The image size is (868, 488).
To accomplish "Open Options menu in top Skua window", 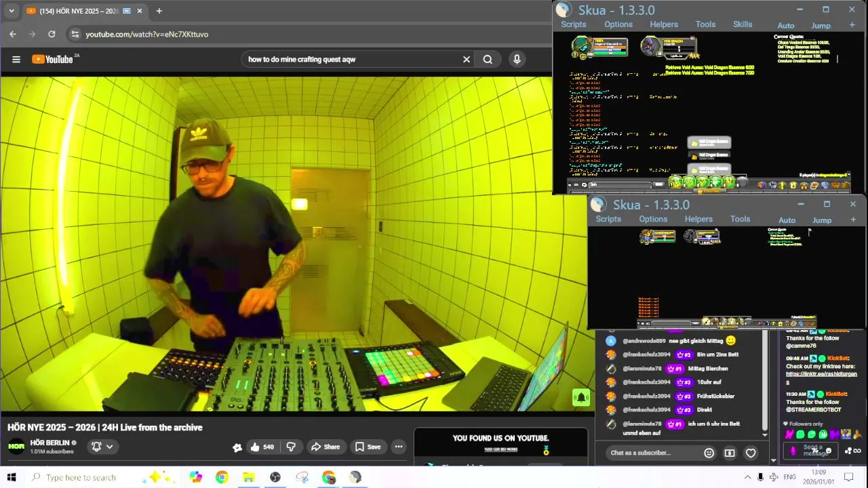I will pyautogui.click(x=618, y=24).
